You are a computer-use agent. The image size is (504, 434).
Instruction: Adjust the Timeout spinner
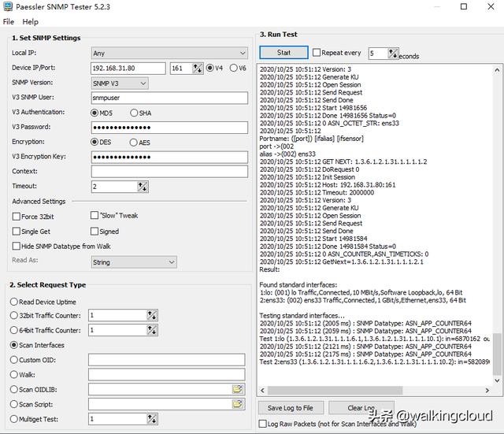(143, 187)
